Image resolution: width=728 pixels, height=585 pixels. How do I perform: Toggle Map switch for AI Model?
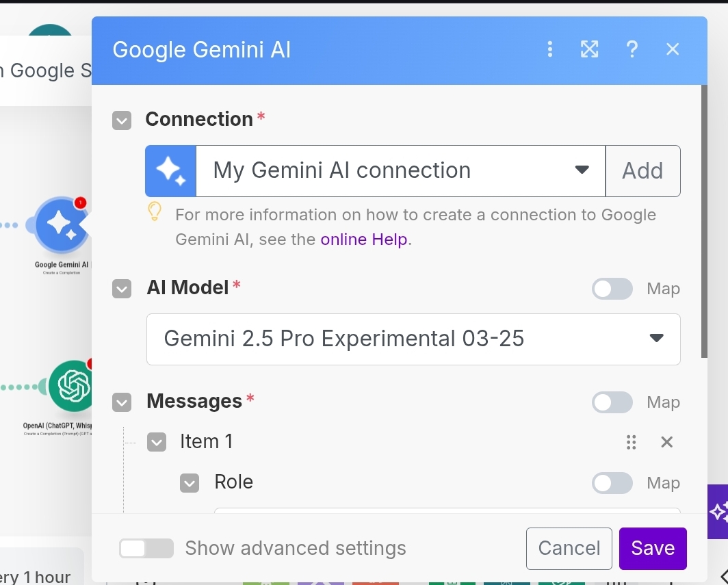pos(612,289)
